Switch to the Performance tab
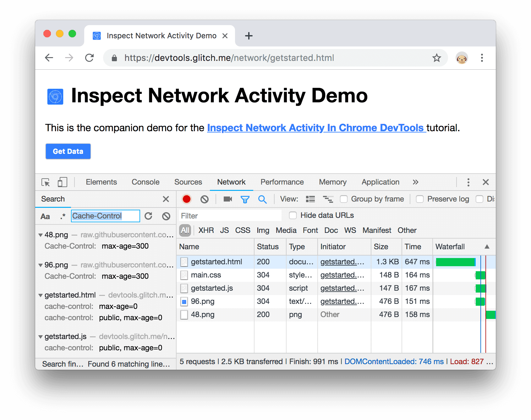This screenshot has height=420, width=531. coord(282,182)
